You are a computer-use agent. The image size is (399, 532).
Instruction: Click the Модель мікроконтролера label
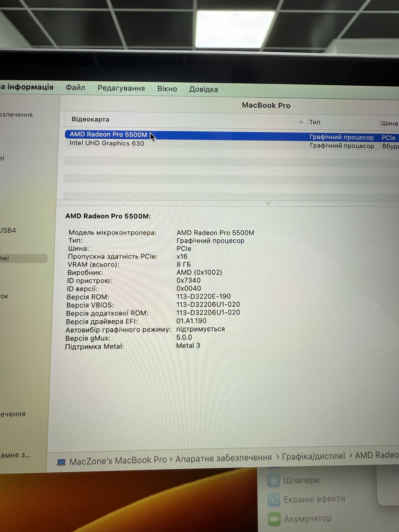pyautogui.click(x=113, y=233)
